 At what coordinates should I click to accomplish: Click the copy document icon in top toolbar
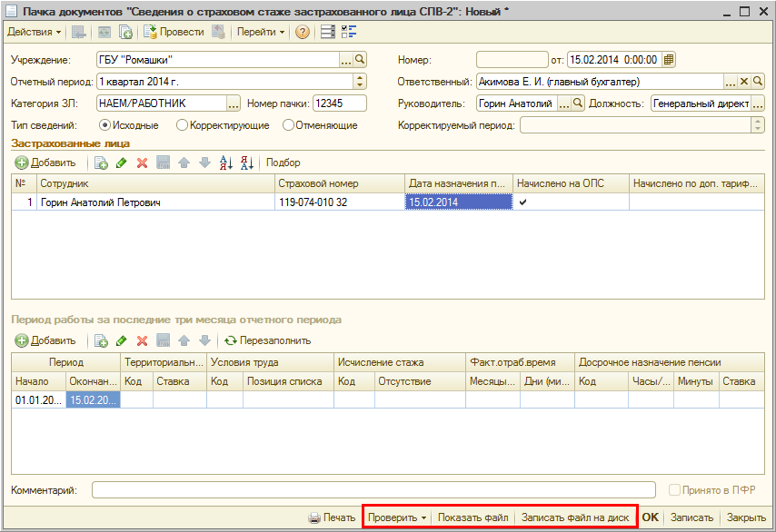click(x=125, y=32)
